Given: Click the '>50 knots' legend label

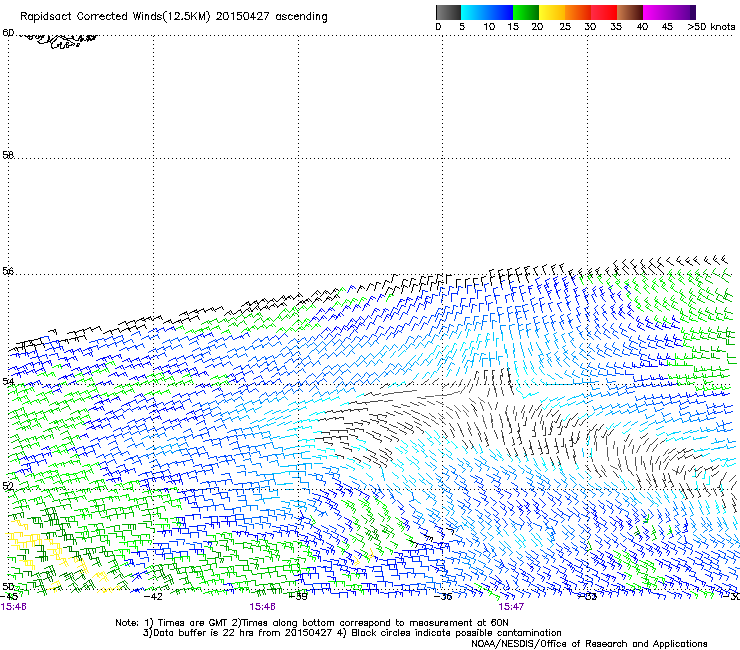Looking at the screenshot, I should [711, 26].
